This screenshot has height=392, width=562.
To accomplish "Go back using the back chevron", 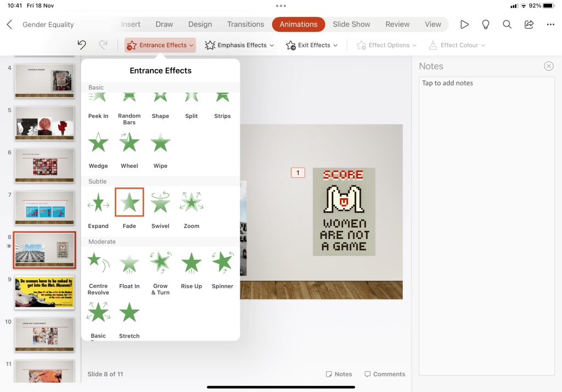I will pyautogui.click(x=9, y=24).
